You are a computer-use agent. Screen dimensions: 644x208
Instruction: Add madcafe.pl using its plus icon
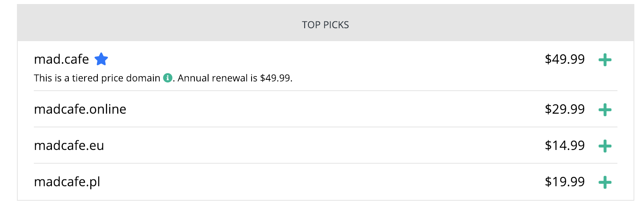(x=605, y=182)
